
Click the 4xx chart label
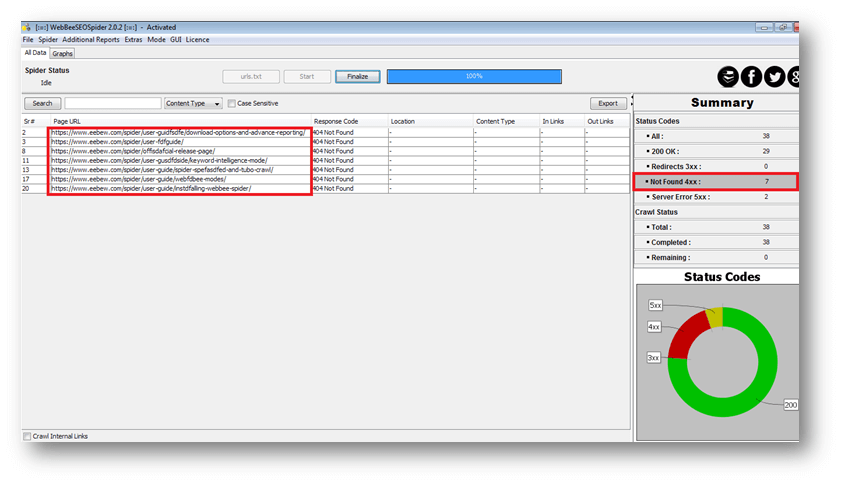[x=654, y=327]
